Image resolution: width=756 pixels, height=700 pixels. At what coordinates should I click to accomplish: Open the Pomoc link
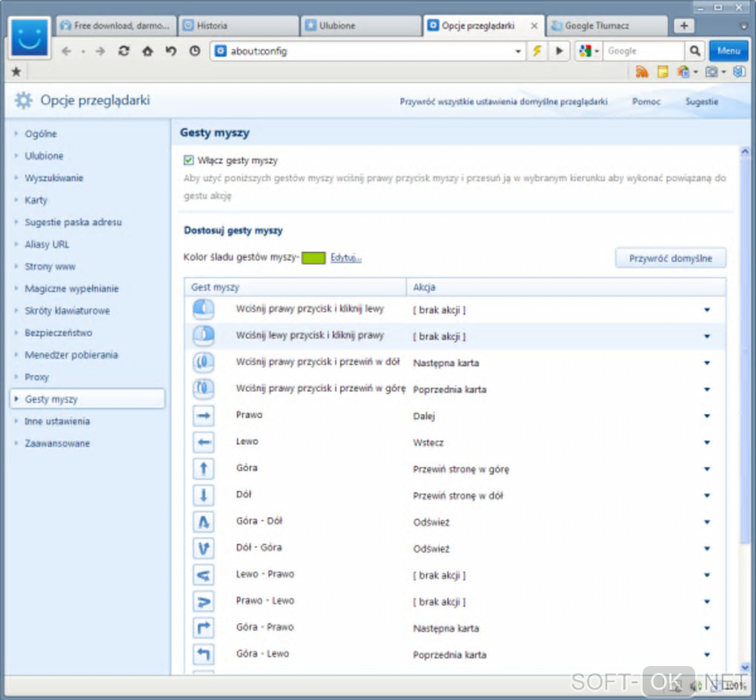point(646,101)
